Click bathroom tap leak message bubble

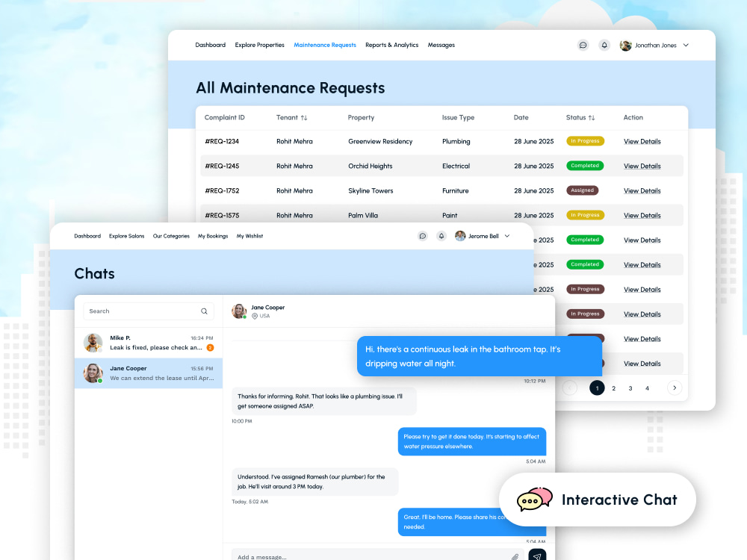pyautogui.click(x=480, y=356)
